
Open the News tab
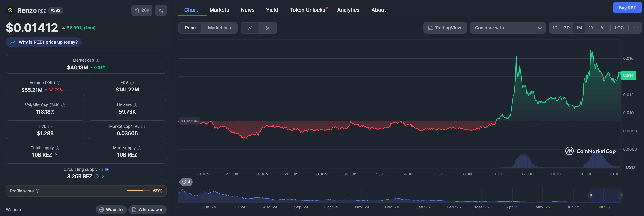(x=248, y=10)
